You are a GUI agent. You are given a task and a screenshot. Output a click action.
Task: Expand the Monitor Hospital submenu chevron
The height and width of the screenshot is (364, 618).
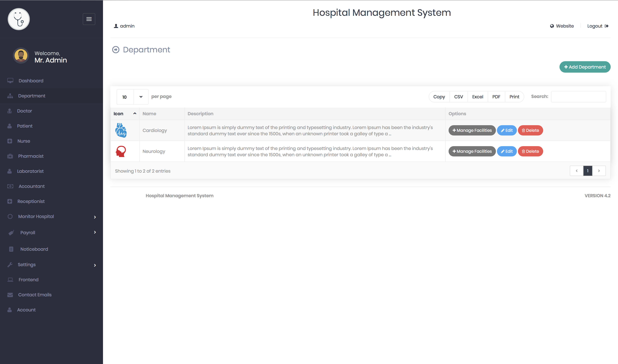point(95,217)
